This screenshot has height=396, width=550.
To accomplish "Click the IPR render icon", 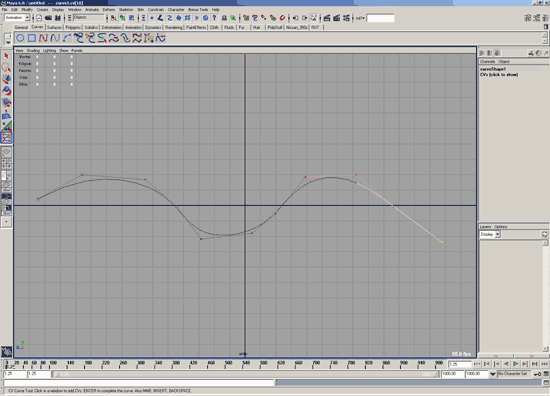I will pyautogui.click(x=337, y=18).
